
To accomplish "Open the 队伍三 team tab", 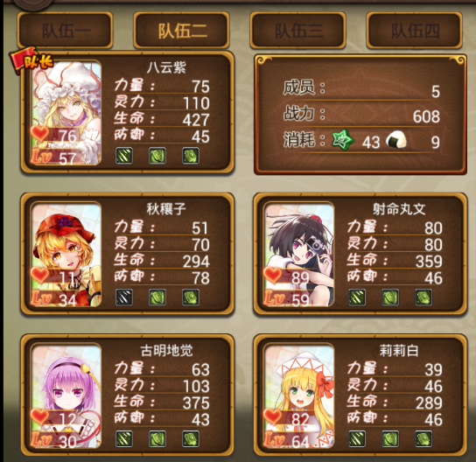I will 297,31.
